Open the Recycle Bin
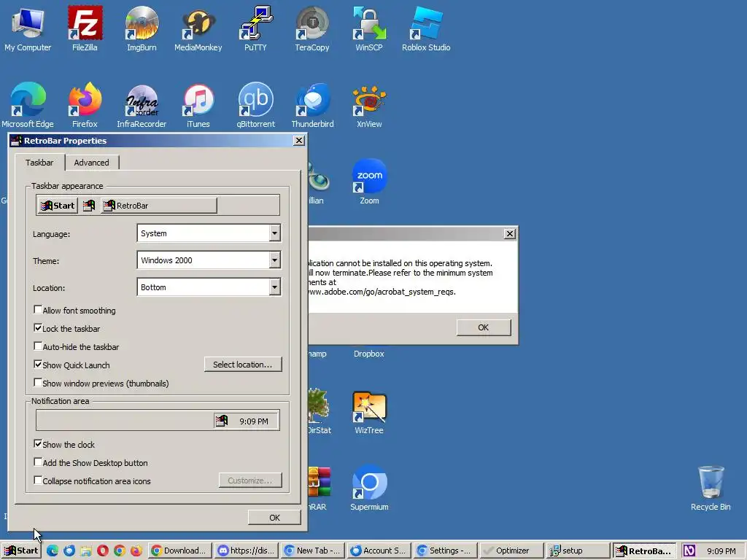The image size is (747, 560). point(711,488)
